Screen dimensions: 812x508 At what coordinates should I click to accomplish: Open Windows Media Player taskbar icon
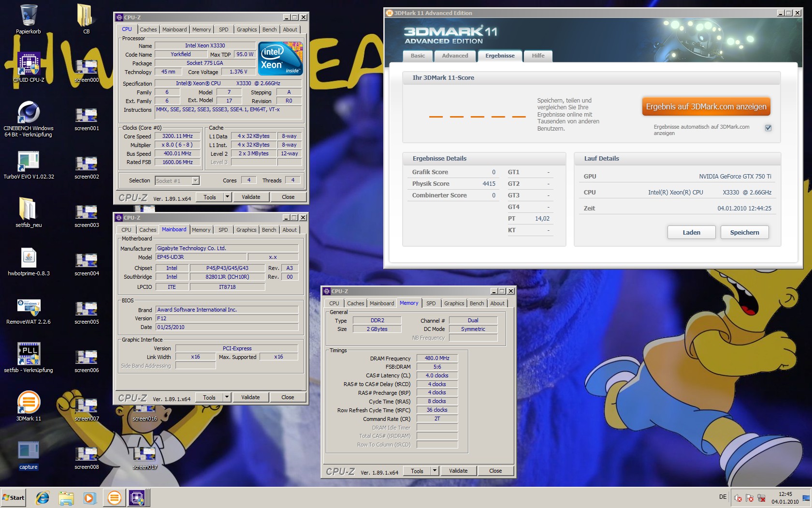(x=89, y=498)
